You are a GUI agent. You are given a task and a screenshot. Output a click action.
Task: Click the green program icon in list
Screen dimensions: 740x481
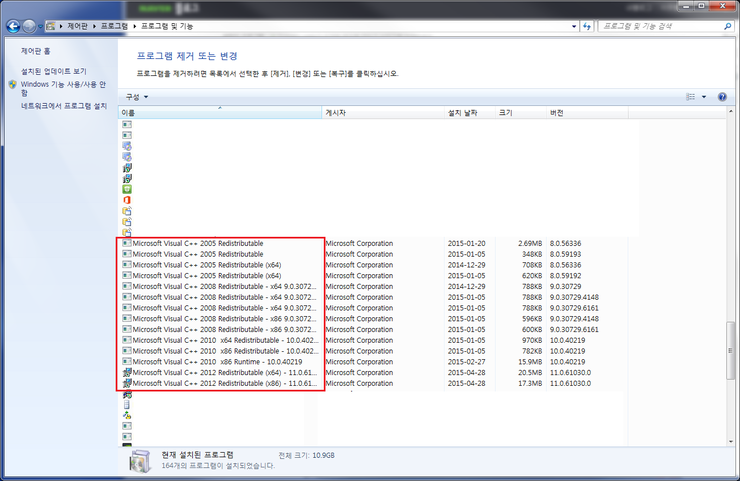[127, 189]
